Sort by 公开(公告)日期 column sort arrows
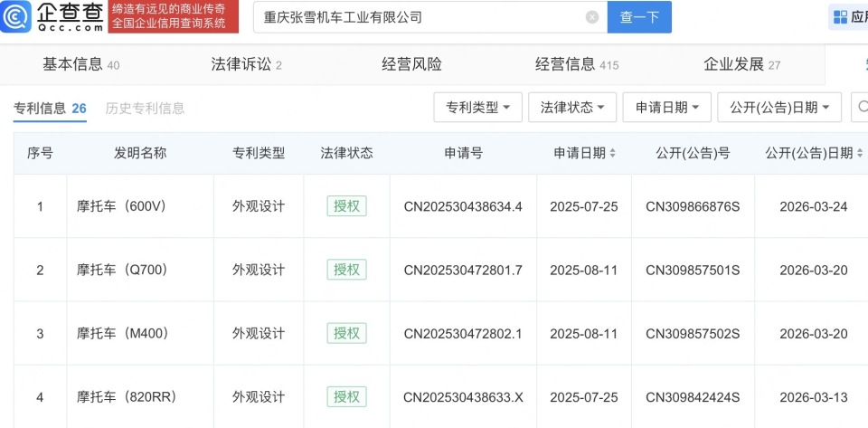The width and height of the screenshot is (868, 428). [859, 154]
